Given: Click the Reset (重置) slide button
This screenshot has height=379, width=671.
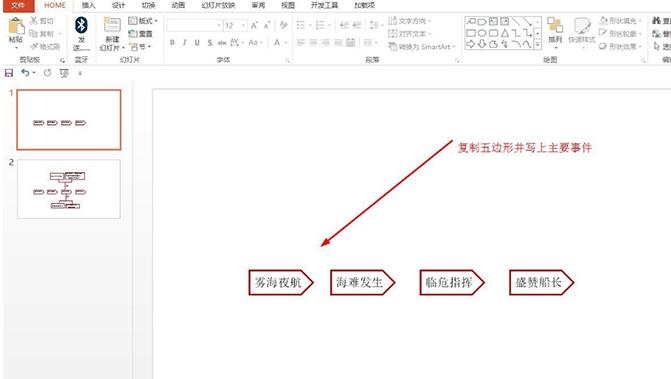Looking at the screenshot, I should click(141, 33).
